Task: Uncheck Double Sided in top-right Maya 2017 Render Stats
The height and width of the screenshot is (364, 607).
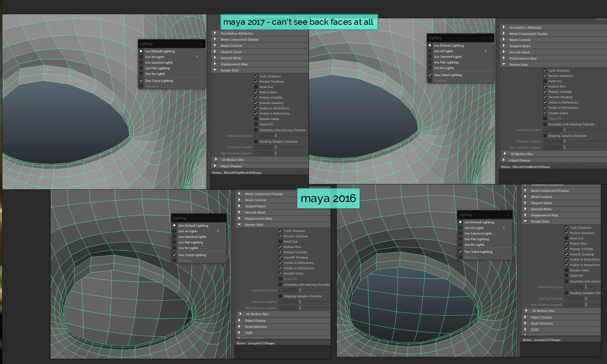Action: tap(545, 113)
